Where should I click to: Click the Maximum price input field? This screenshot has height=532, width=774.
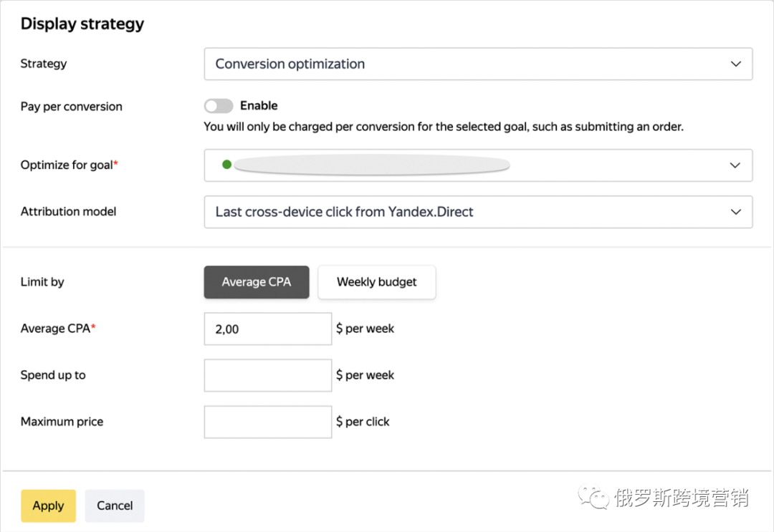(267, 422)
